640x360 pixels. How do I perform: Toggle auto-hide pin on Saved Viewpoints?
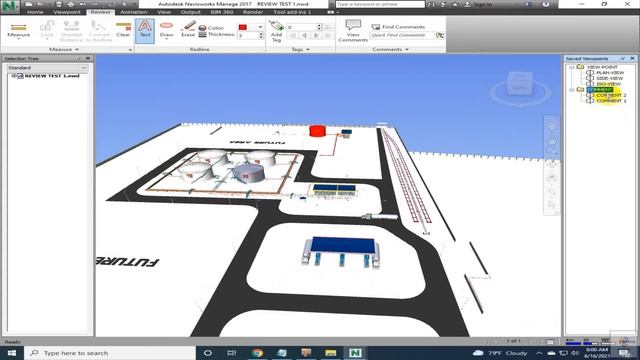pos(623,59)
